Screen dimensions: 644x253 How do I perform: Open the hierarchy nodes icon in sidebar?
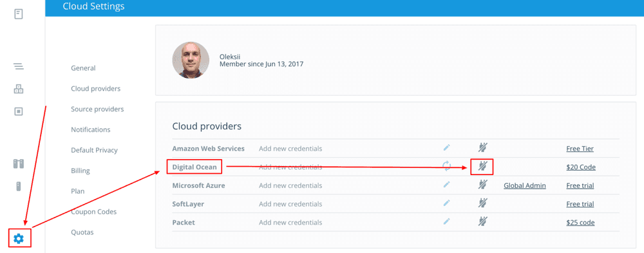[x=19, y=89]
